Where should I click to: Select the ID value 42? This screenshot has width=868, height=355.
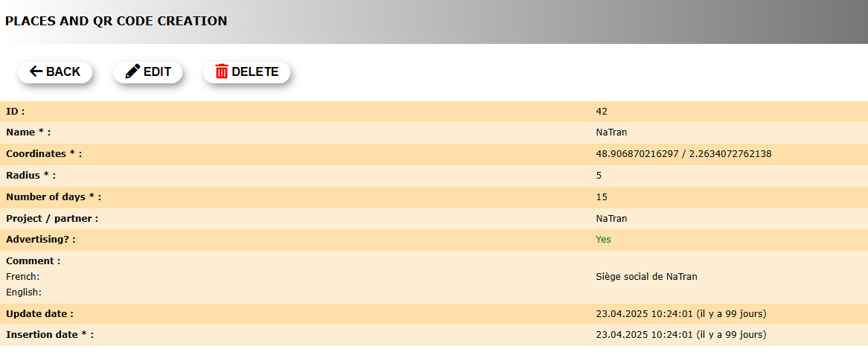pos(601,112)
